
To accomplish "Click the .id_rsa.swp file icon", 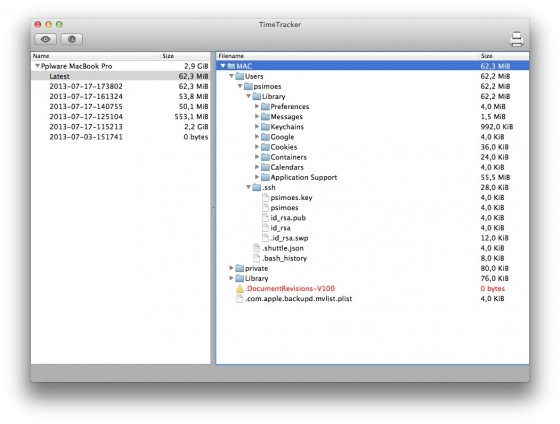I will click(265, 238).
